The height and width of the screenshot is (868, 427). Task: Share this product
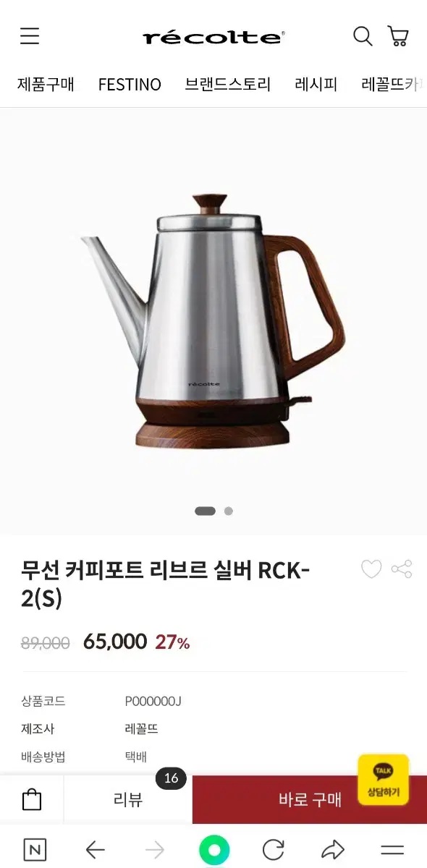pyautogui.click(x=402, y=569)
